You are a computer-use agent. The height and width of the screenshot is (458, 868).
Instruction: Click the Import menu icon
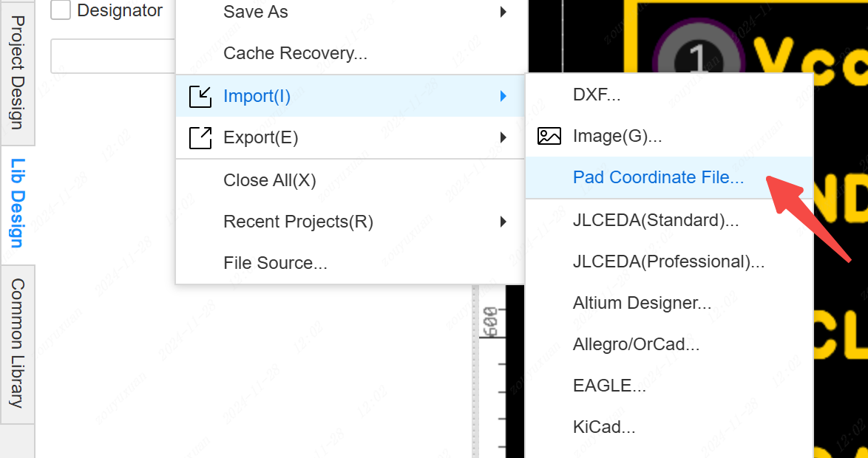[x=200, y=96]
